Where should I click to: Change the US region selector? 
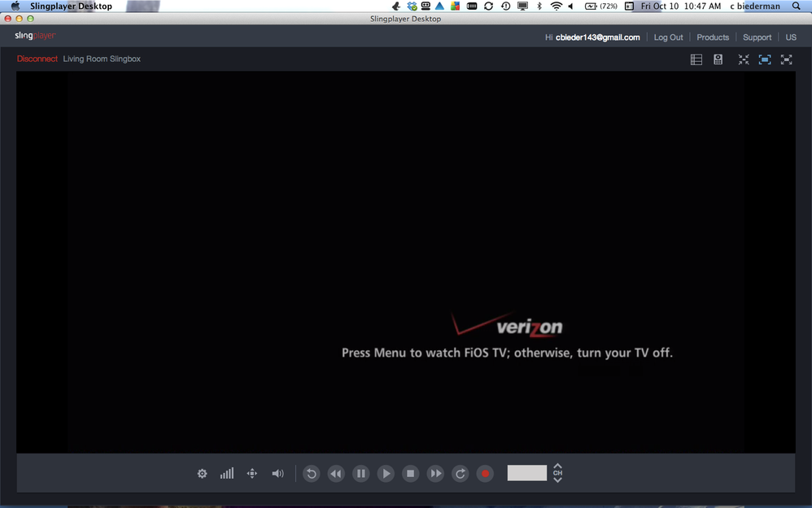tap(791, 37)
